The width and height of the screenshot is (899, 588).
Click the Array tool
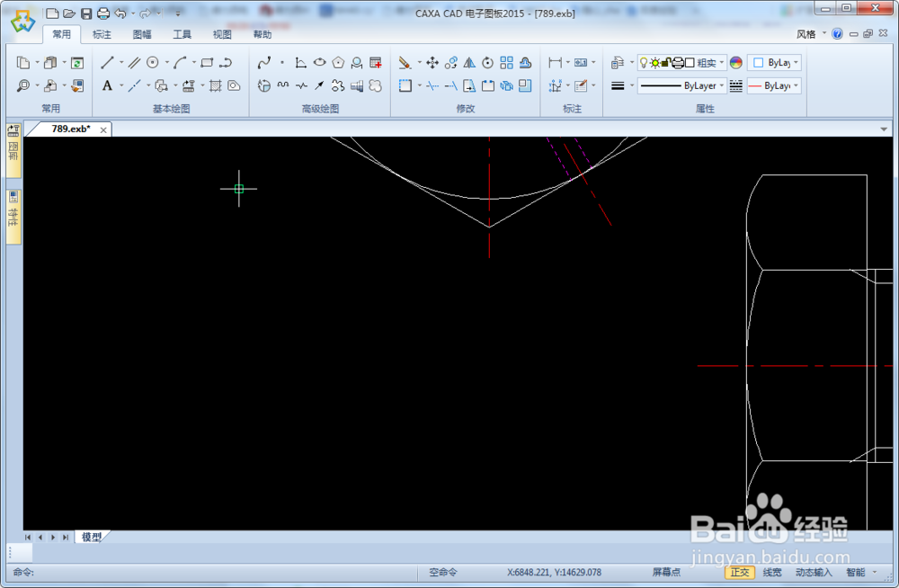click(x=507, y=63)
